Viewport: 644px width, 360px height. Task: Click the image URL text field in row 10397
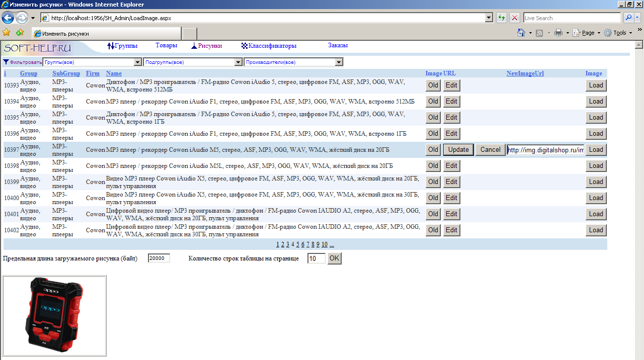click(545, 150)
